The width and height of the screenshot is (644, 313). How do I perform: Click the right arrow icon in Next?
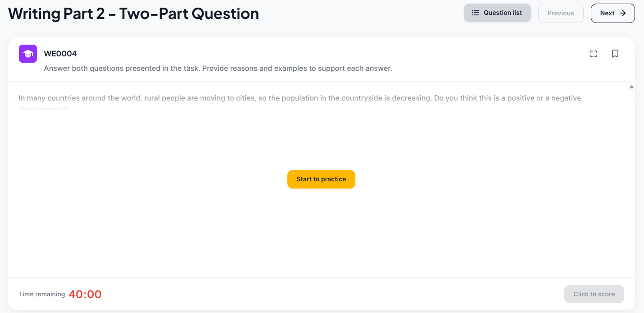pyautogui.click(x=623, y=13)
